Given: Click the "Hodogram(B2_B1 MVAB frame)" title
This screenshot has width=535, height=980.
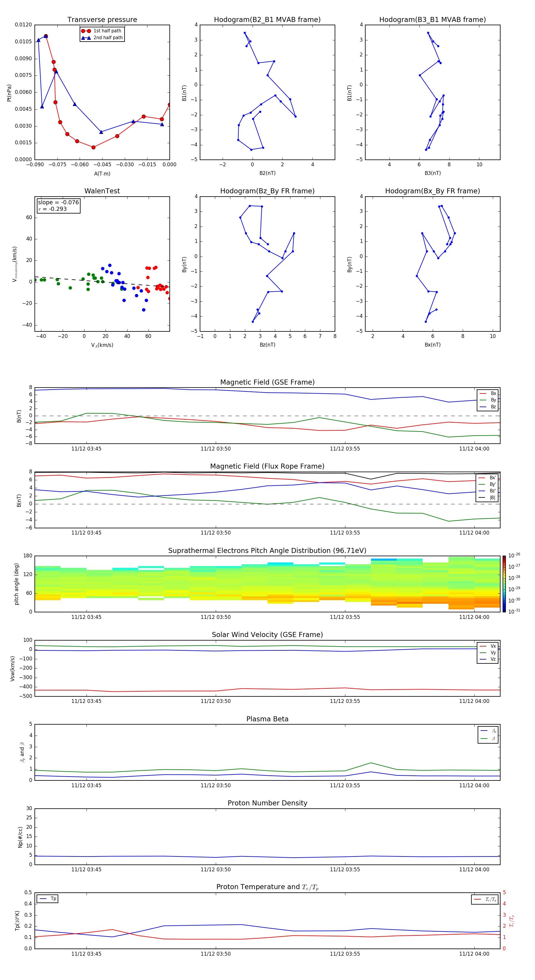Looking at the screenshot, I should pos(267,20).
